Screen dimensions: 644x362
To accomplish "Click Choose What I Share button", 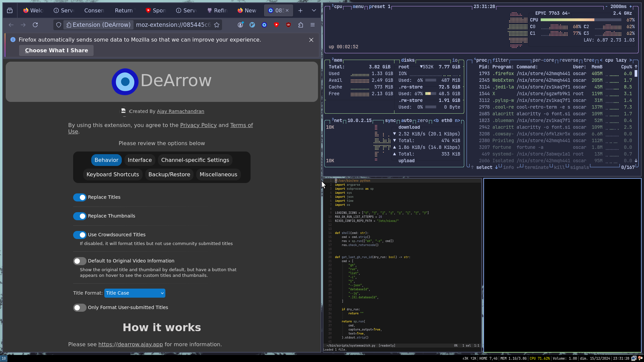I will (56, 51).
